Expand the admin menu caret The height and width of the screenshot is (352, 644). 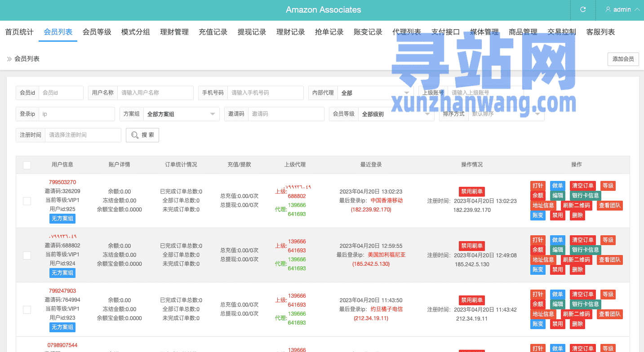point(637,9)
